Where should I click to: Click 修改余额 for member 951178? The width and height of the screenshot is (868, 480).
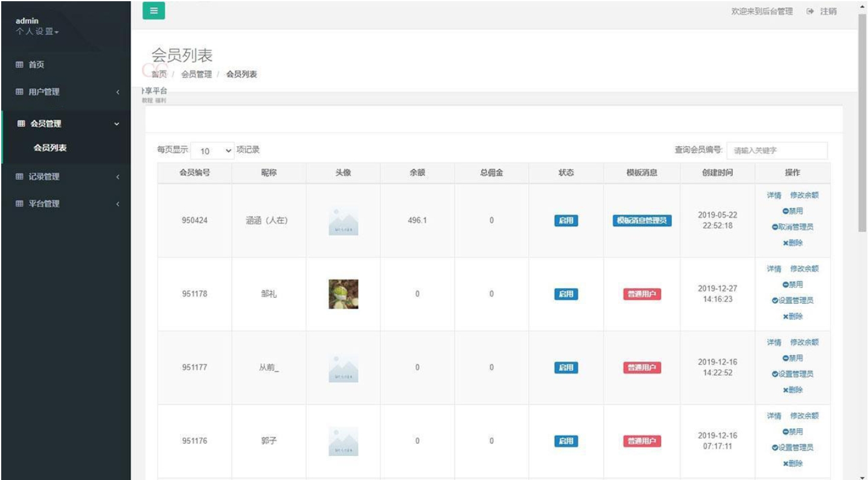tap(805, 269)
